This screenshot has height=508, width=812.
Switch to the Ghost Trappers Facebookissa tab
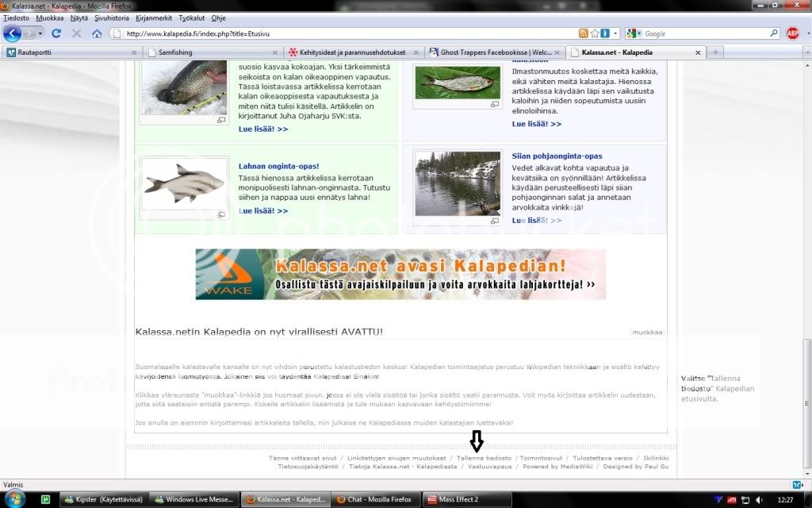494,52
